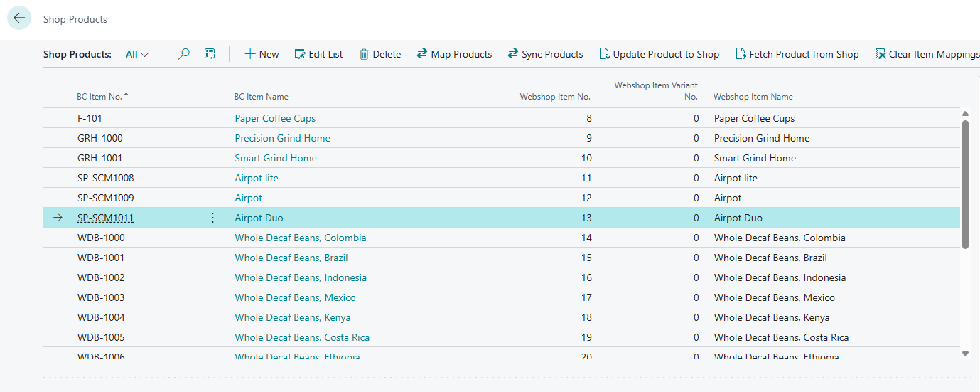Open the Paper Coffee Cups item link
The height and width of the screenshot is (392, 980).
click(275, 118)
